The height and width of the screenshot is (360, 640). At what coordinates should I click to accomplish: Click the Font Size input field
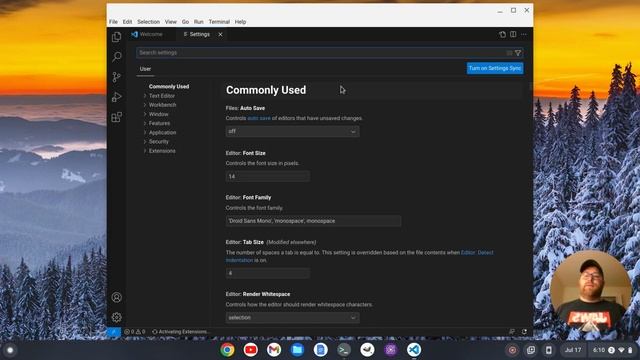tap(267, 176)
